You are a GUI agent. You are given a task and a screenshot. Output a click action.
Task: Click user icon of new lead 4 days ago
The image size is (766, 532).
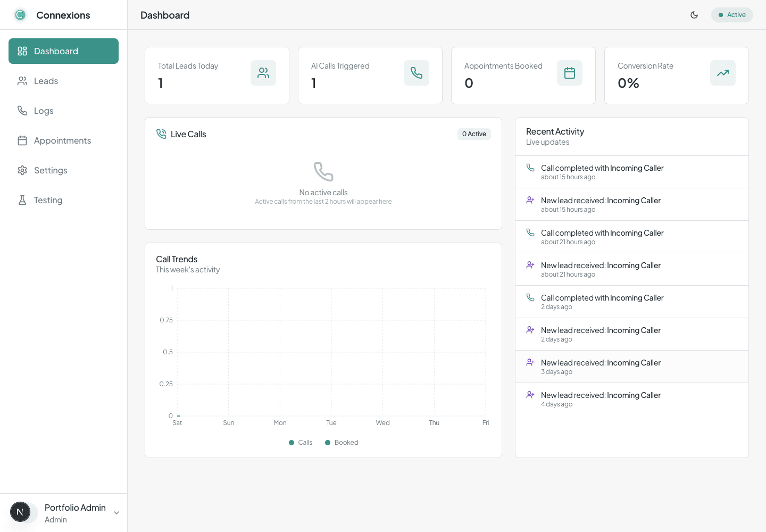pos(530,395)
